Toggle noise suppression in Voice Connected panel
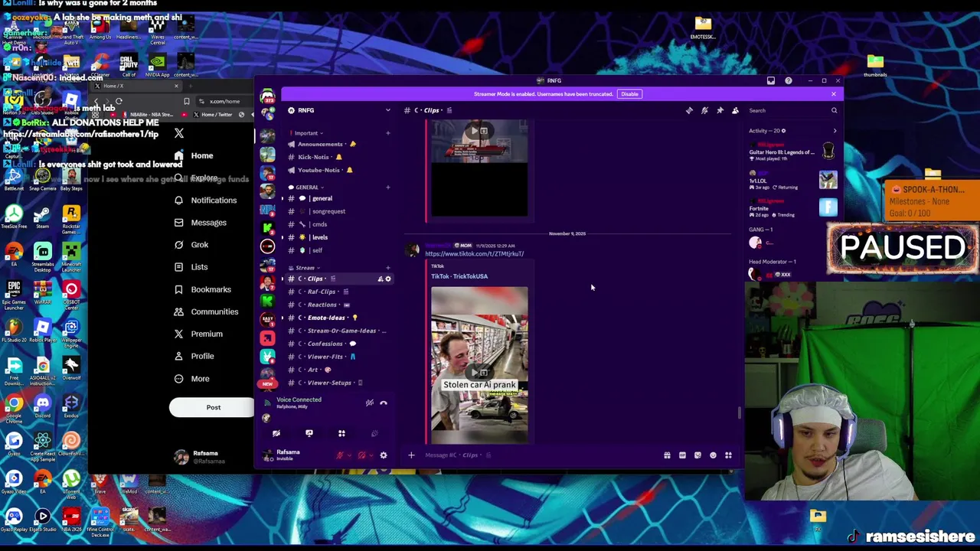The height and width of the screenshot is (551, 980). click(369, 403)
